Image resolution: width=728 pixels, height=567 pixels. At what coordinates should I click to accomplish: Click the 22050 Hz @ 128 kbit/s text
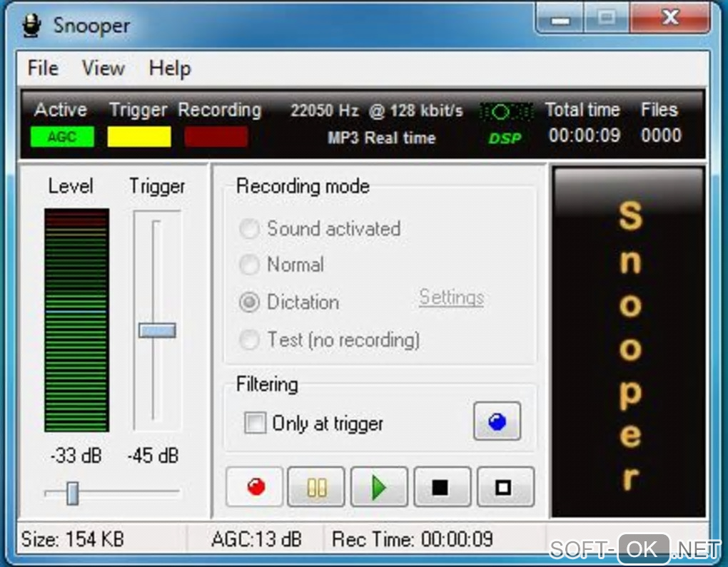(377, 111)
